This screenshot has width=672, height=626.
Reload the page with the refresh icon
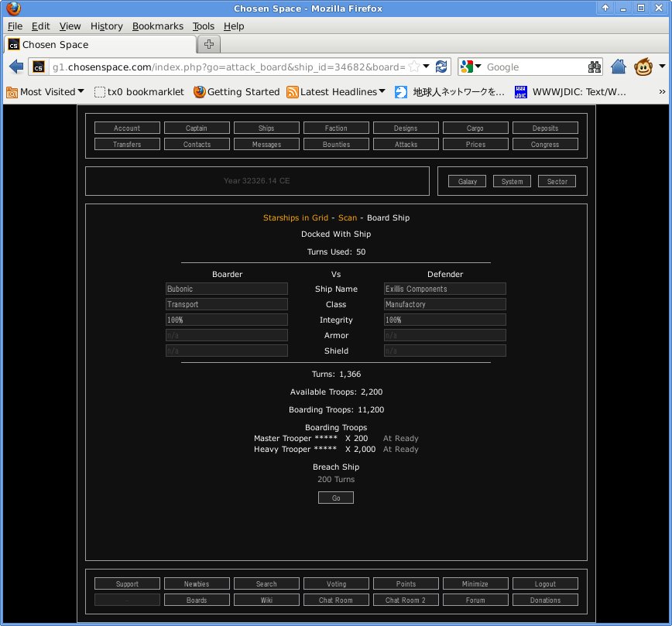[x=441, y=67]
